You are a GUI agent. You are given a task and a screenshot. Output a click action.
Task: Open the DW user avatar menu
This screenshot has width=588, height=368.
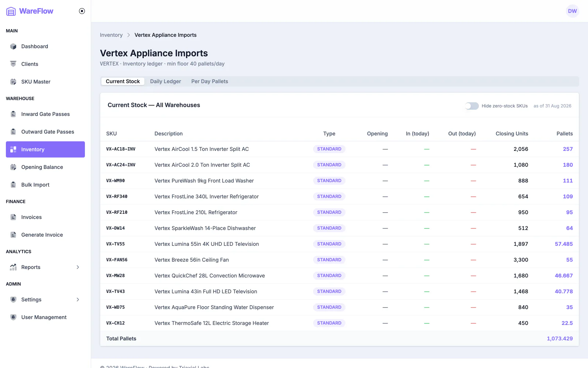(x=572, y=11)
